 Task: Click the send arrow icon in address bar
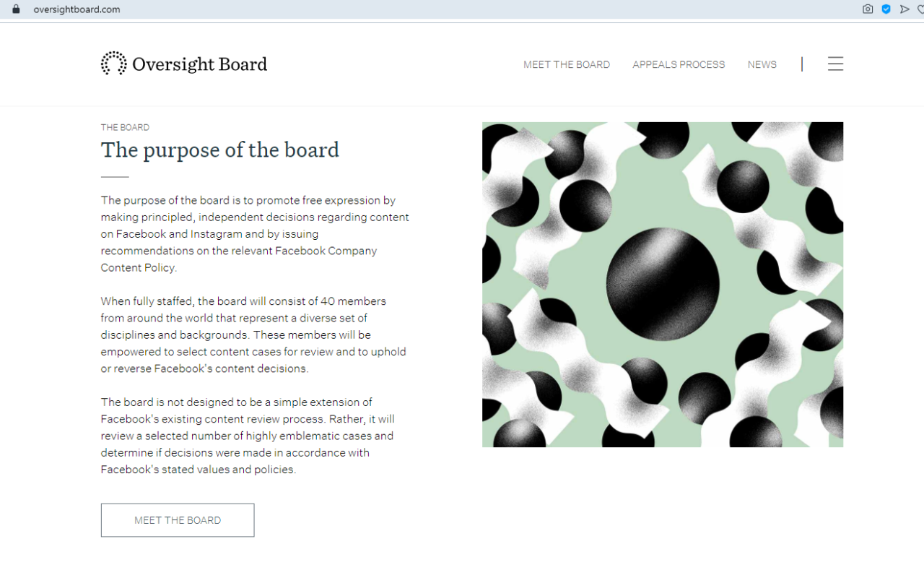[904, 9]
